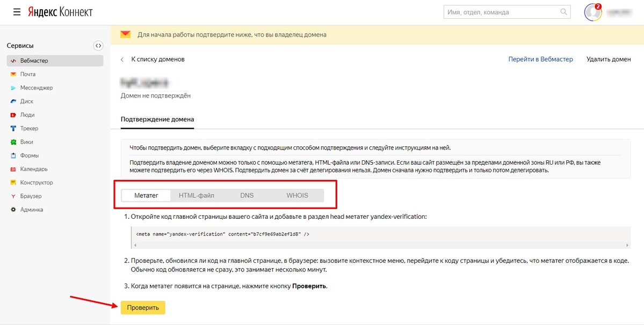This screenshot has height=325, width=644.
Task: Open Люди service label
Action: pos(27,115)
